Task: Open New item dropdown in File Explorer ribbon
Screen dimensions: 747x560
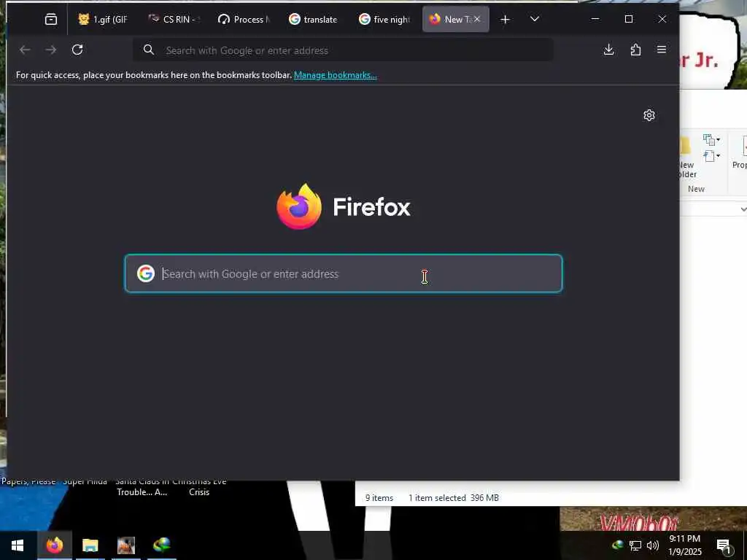Action: [x=711, y=140]
